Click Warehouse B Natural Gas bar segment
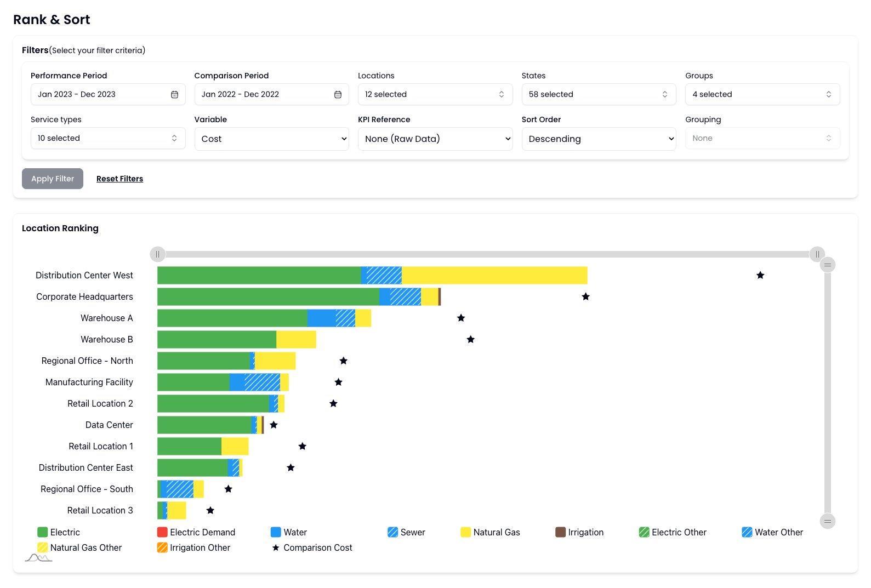 [296, 339]
